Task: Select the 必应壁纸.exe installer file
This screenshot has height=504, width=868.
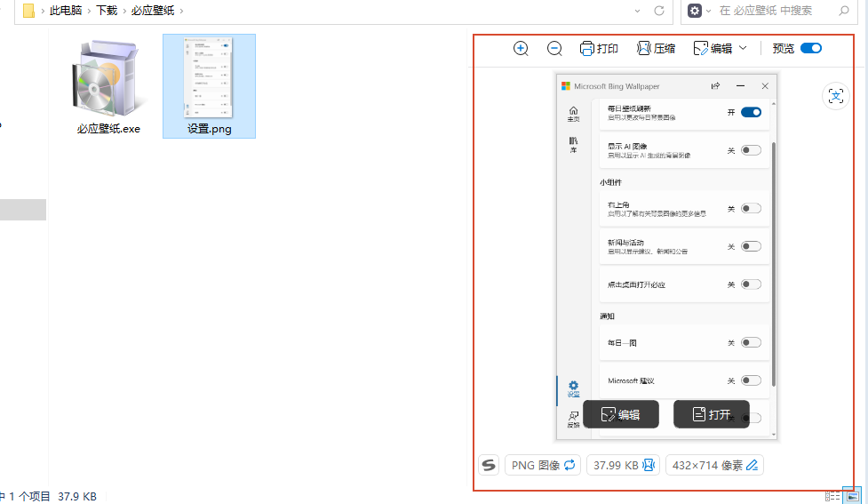Action: (x=108, y=87)
